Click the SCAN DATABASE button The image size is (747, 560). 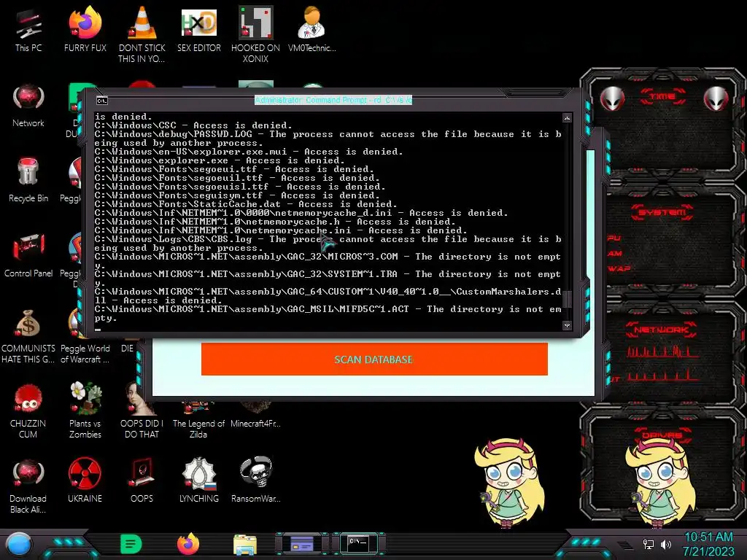[374, 359]
